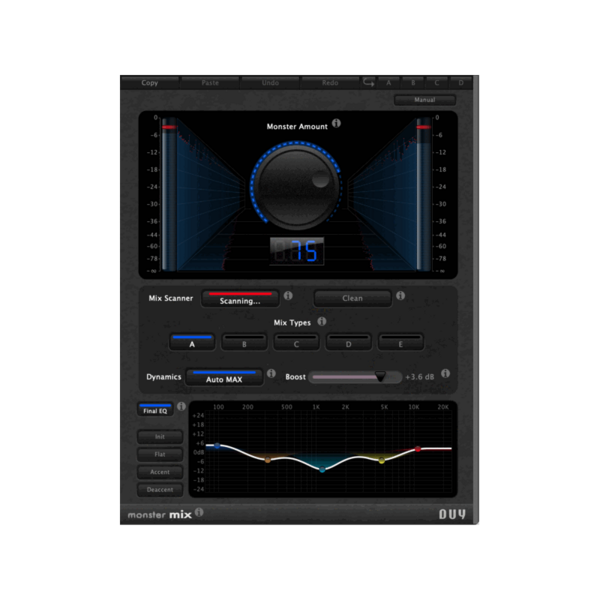Show Final EQ info icon

pos(181,406)
